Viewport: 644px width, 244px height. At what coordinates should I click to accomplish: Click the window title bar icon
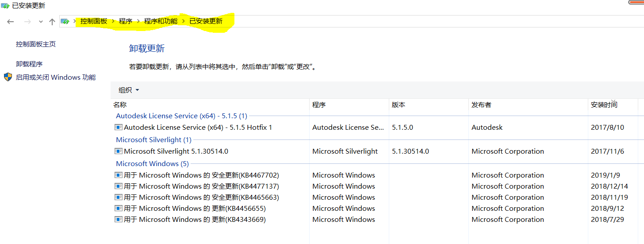coord(5,6)
